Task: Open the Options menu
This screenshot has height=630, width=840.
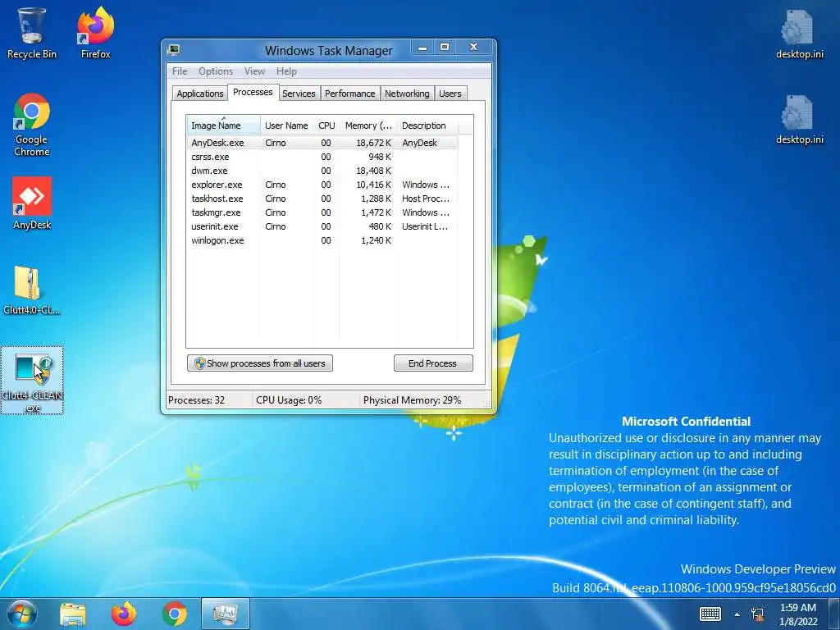Action: (216, 71)
